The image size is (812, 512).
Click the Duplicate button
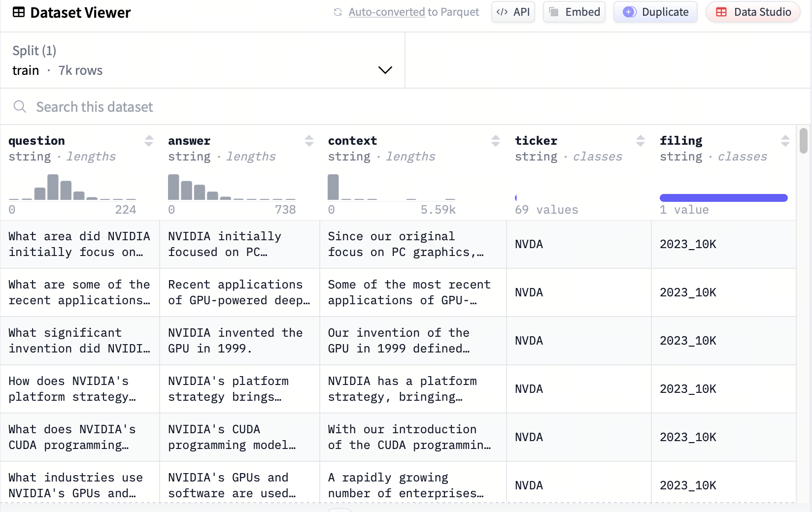655,12
